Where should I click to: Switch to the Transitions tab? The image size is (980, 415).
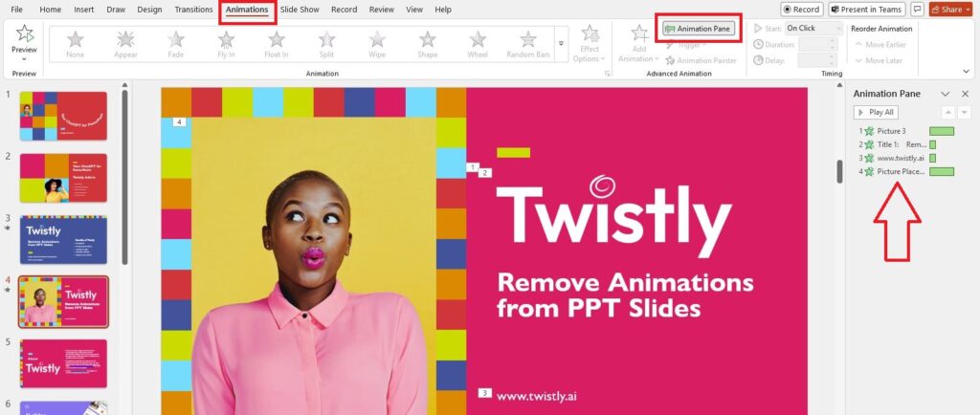tap(193, 10)
